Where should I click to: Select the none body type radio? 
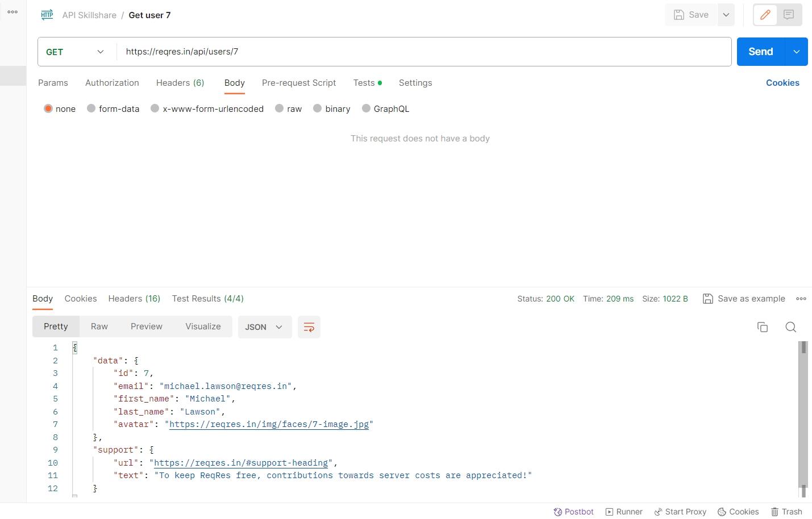pyautogui.click(x=48, y=108)
